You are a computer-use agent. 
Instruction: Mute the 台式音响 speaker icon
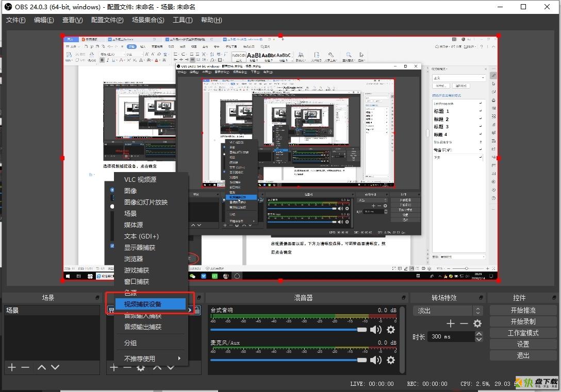pyautogui.click(x=375, y=330)
